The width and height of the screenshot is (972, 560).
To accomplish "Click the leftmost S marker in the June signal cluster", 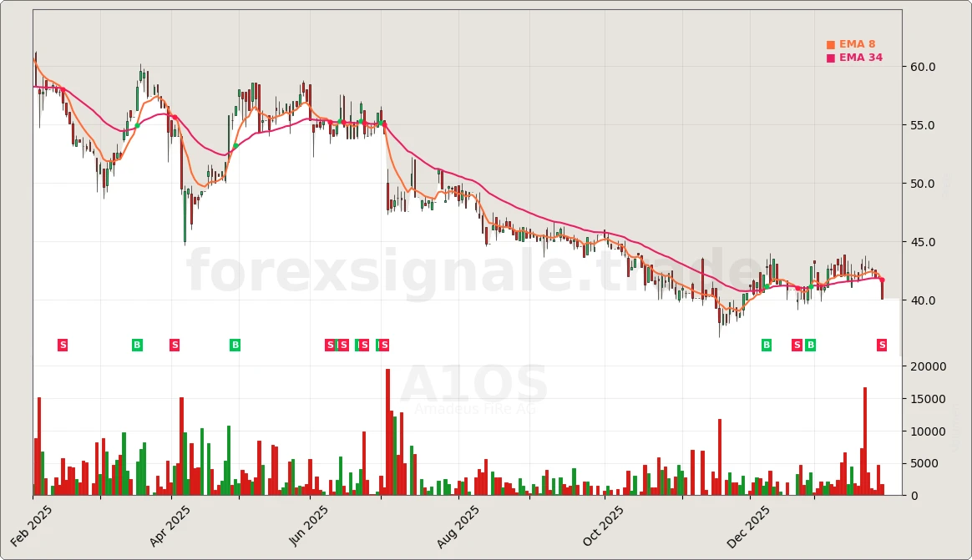I will click(330, 344).
